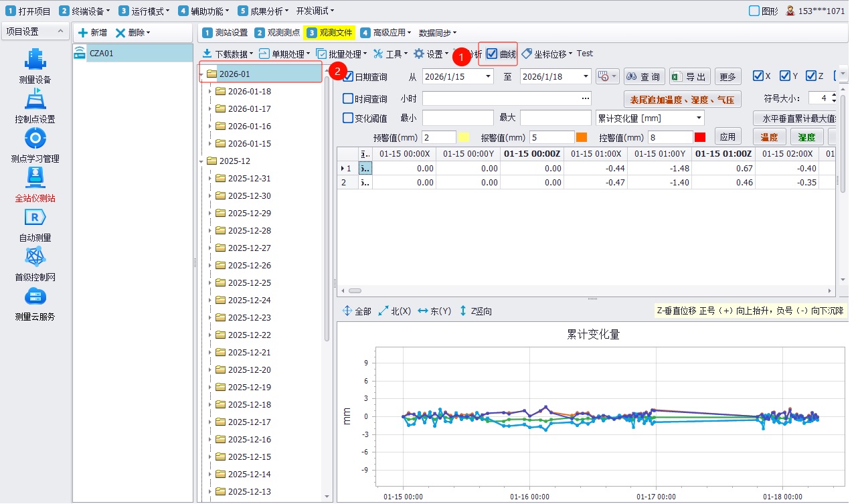Open the 控制点设置 sidebar icon

click(35, 99)
